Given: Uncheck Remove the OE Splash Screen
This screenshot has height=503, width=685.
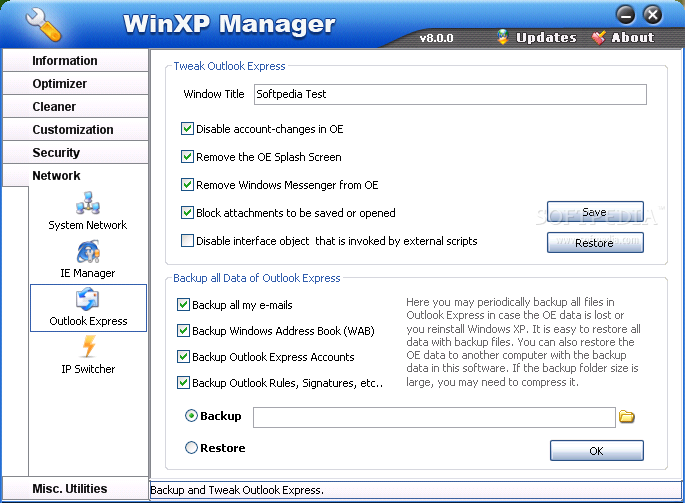Looking at the screenshot, I should (x=187, y=157).
